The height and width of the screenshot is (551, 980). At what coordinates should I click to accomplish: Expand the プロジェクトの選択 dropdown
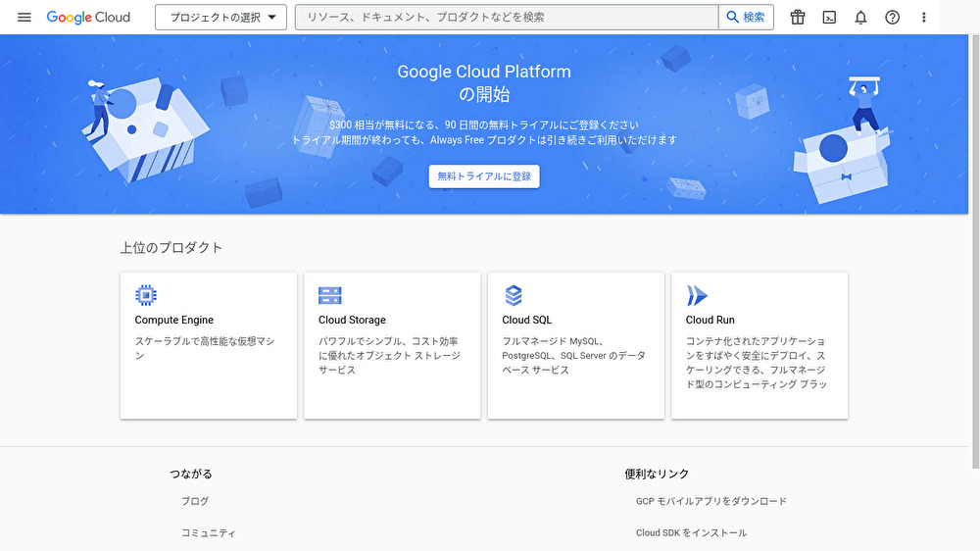tap(221, 18)
